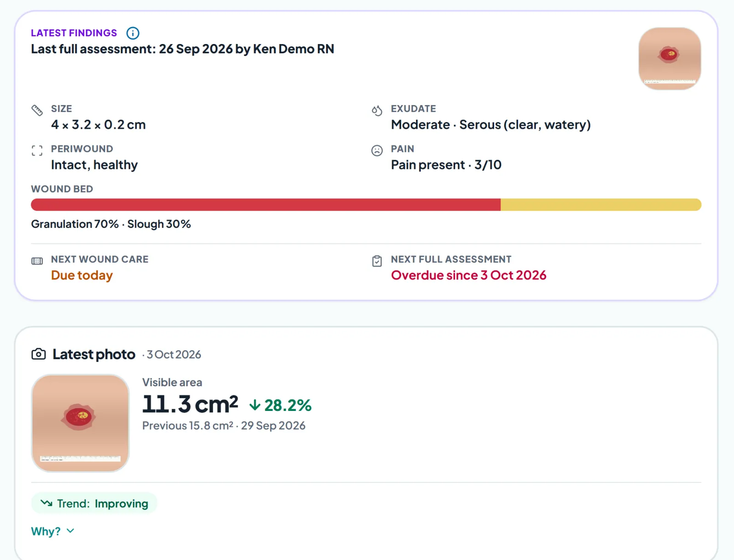Click Moderate · Serous (clear, watery) value
The width and height of the screenshot is (734, 560).
(490, 125)
